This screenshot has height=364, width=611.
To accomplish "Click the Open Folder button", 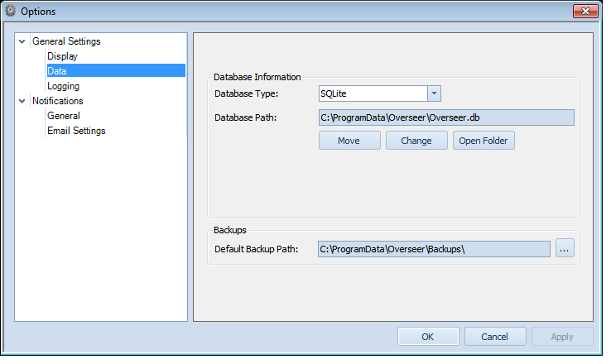I will click(x=484, y=141).
